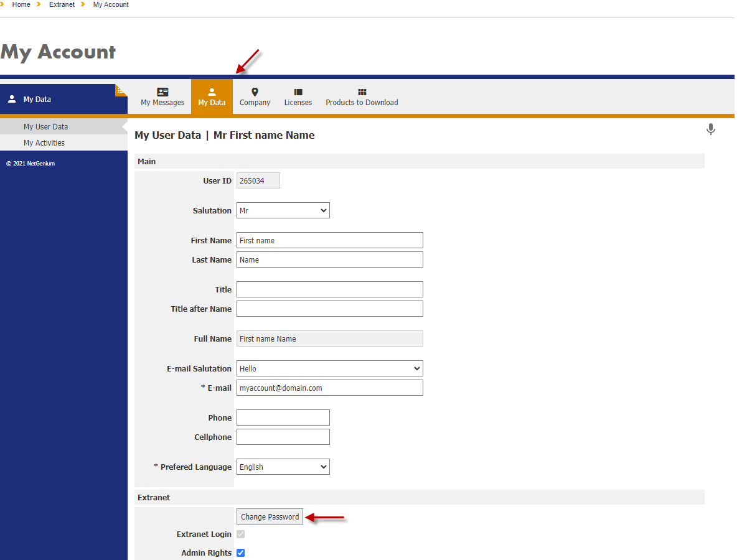Click into the Title field

coord(330,289)
